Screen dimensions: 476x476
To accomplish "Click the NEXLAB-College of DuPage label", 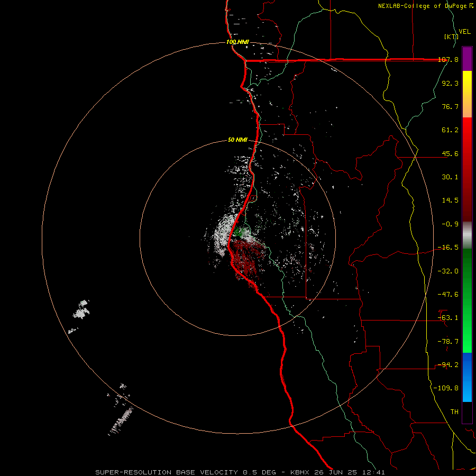I will [x=425, y=6].
